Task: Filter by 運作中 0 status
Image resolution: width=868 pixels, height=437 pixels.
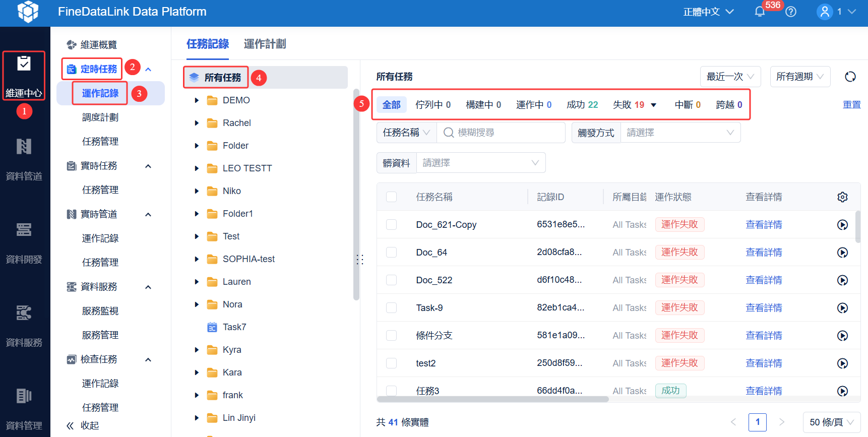Action: (x=534, y=105)
